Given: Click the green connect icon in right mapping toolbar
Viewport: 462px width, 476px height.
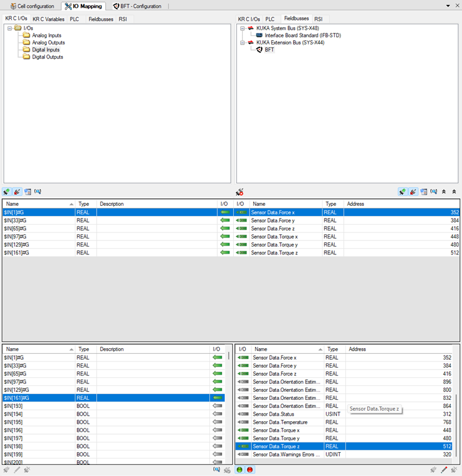Looking at the screenshot, I should click(402, 191).
